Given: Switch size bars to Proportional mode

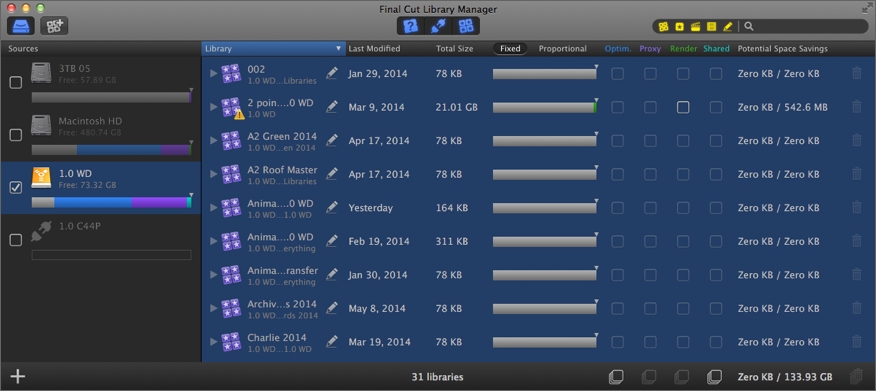Looking at the screenshot, I should (x=563, y=49).
